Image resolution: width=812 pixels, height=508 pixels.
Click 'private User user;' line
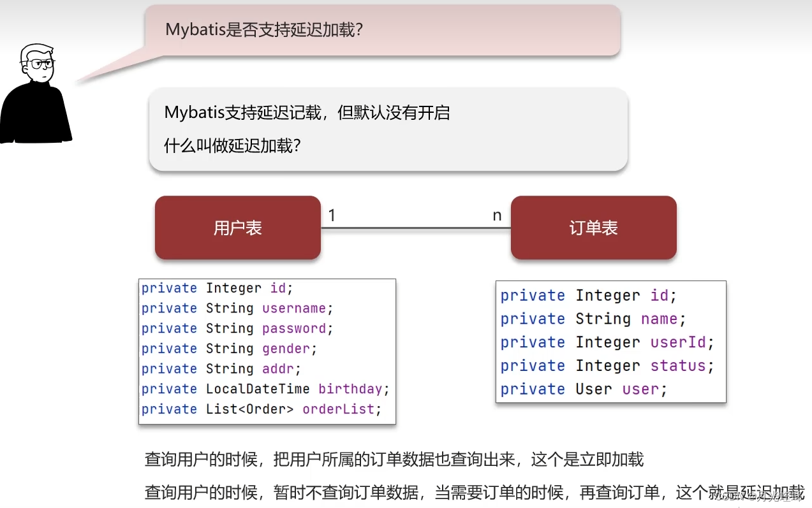(x=584, y=389)
